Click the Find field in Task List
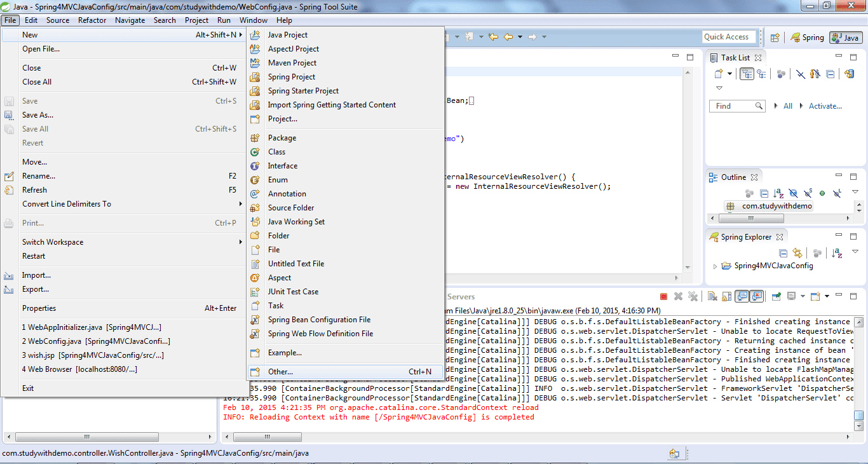 pyautogui.click(x=737, y=106)
